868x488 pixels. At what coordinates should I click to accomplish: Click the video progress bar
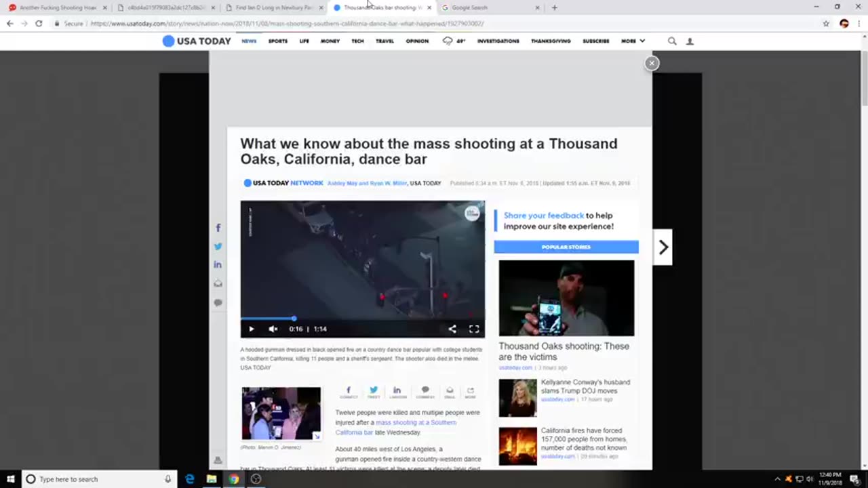(363, 318)
